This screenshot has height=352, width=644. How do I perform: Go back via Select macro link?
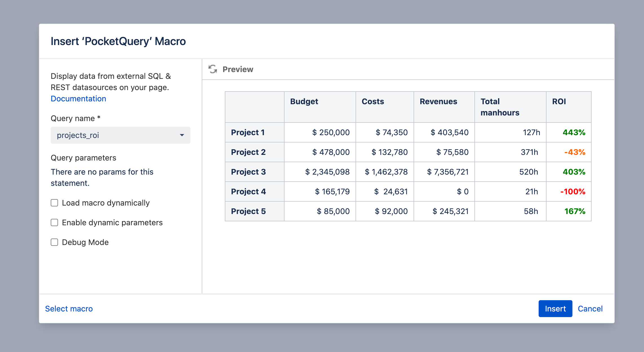(x=69, y=309)
